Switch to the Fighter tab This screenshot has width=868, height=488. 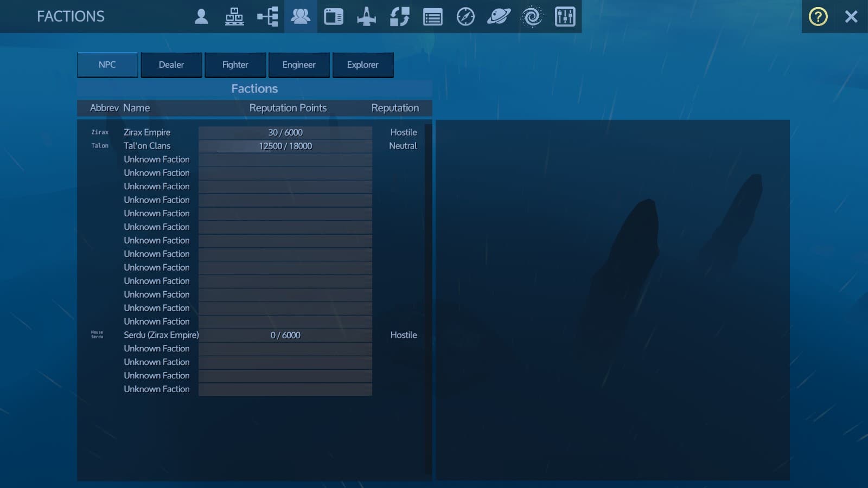point(235,65)
